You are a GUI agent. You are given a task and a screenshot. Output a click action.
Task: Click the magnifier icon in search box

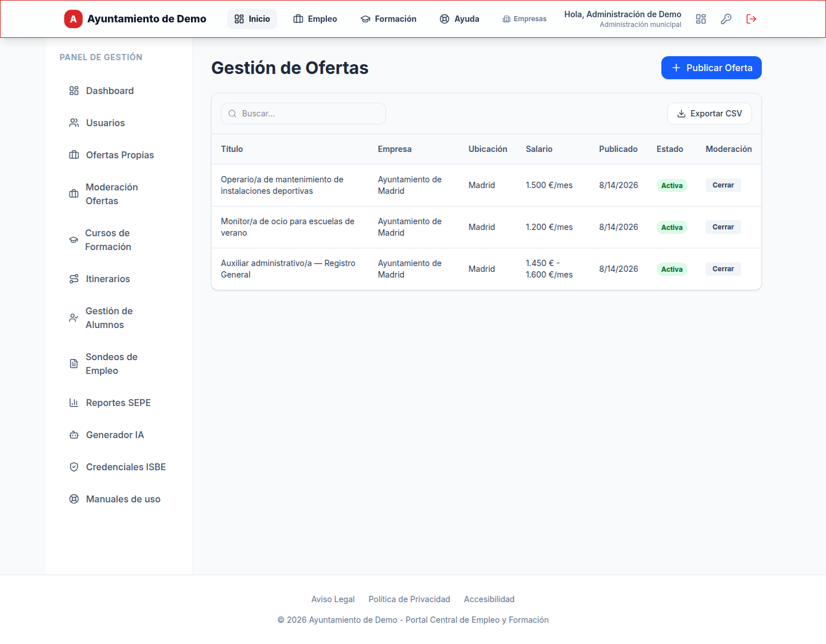232,114
